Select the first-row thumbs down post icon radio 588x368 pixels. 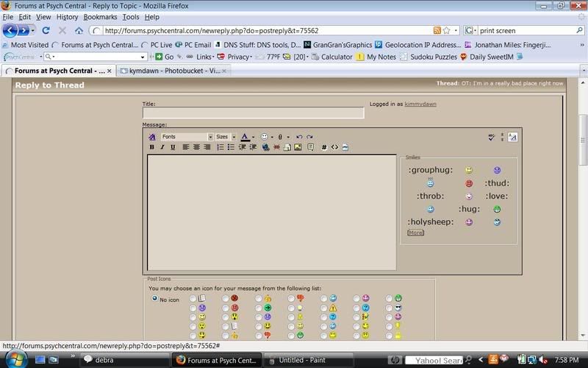coord(291,299)
